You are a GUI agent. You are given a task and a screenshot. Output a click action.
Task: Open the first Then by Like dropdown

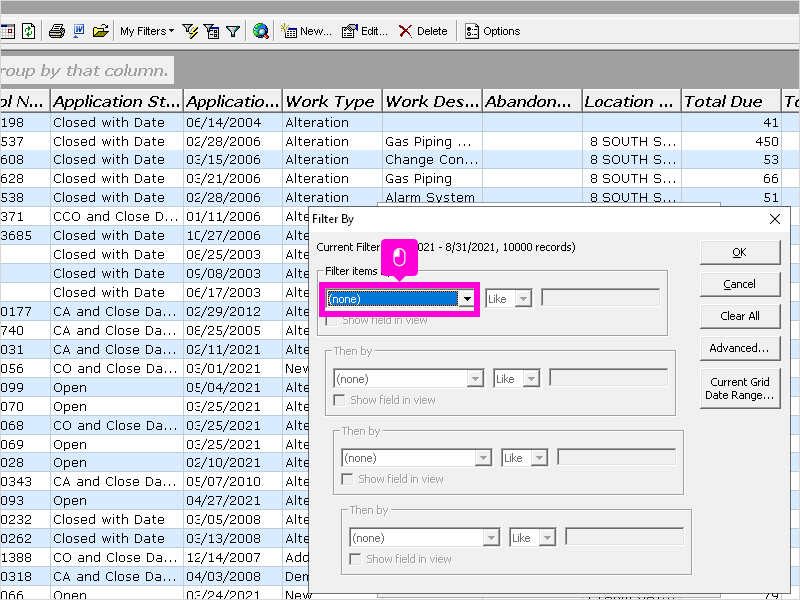coord(531,379)
